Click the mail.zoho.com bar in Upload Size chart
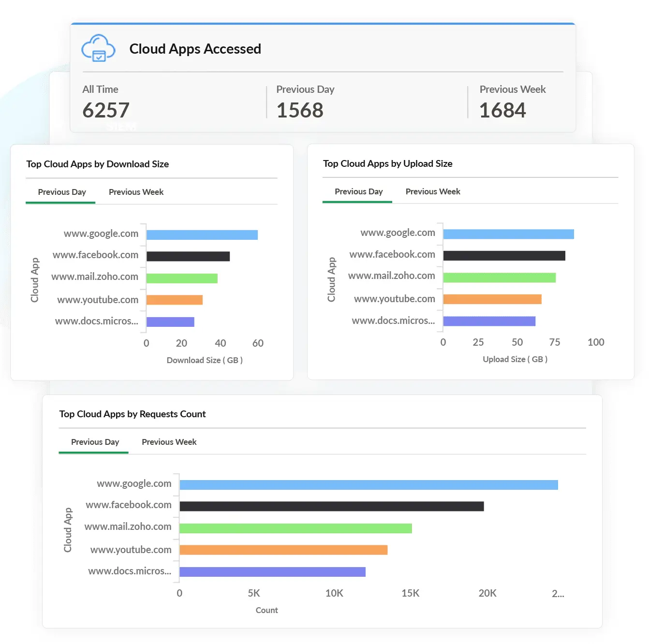 (x=500, y=278)
